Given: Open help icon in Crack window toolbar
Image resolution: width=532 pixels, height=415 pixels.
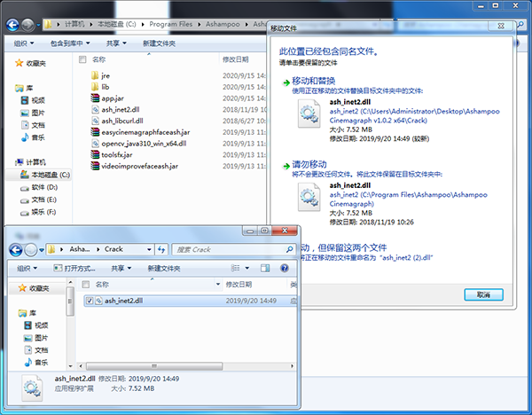Looking at the screenshot, I should point(285,268).
